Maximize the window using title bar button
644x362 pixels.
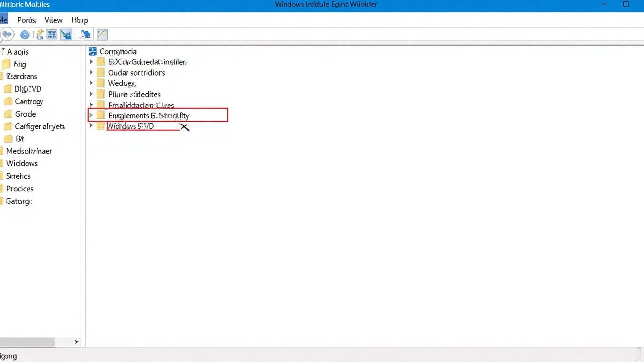[626, 4]
